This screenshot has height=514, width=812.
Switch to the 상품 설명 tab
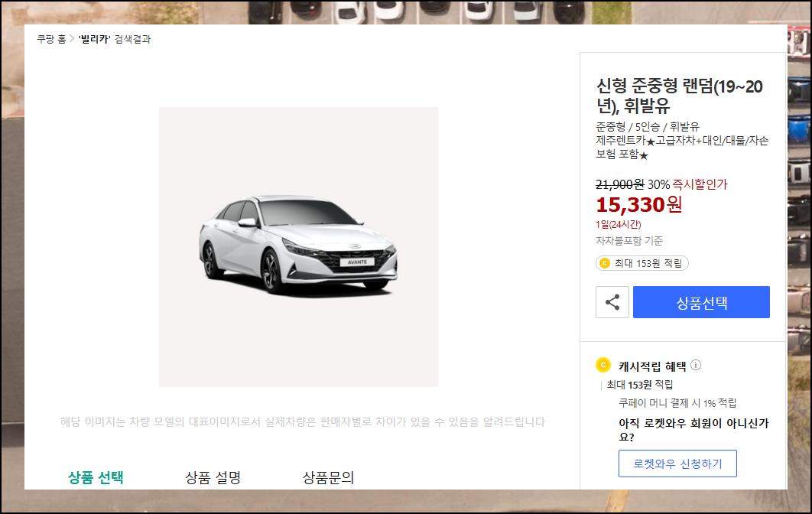[x=213, y=477]
